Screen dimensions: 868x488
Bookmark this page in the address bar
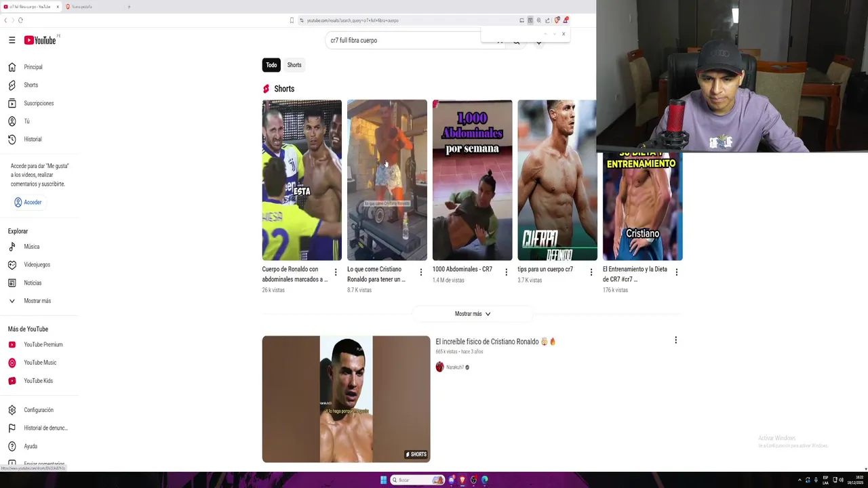coord(292,20)
